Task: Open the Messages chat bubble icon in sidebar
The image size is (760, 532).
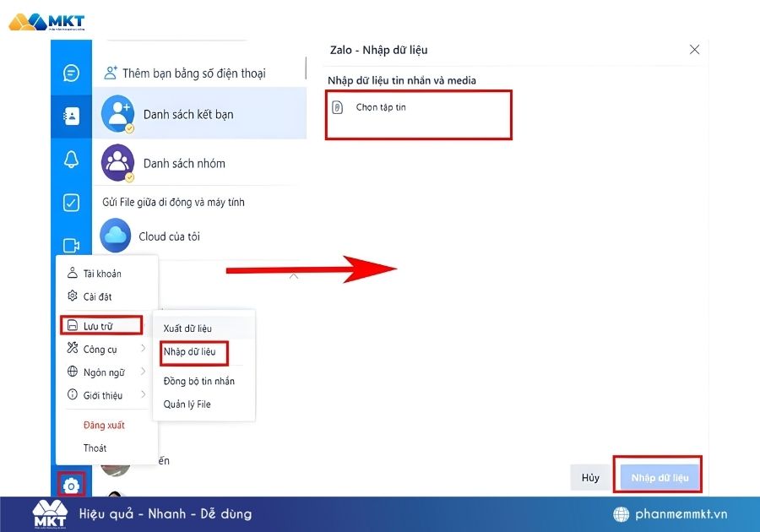Action: (x=72, y=73)
